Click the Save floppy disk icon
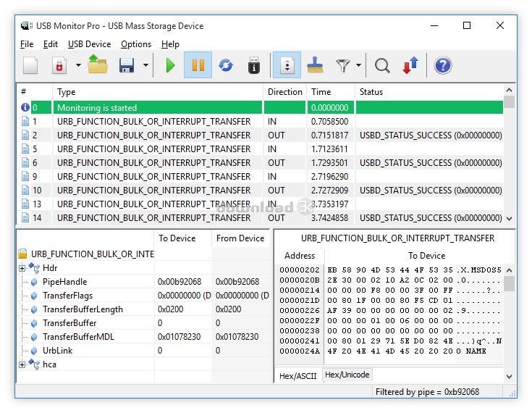 [x=126, y=65]
